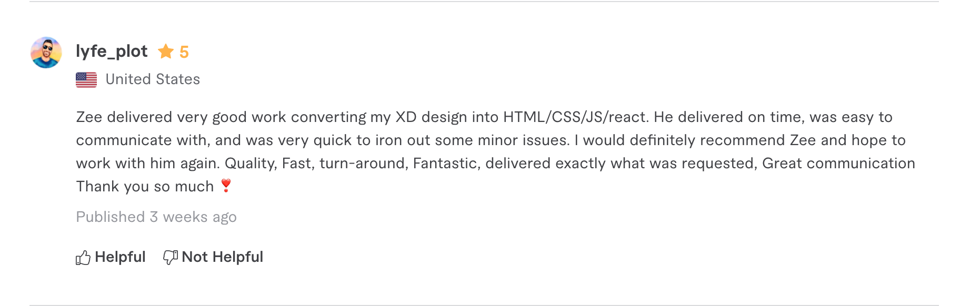This screenshot has height=306, width=980.
Task: Open the lyfe_plot username profile
Action: [112, 51]
